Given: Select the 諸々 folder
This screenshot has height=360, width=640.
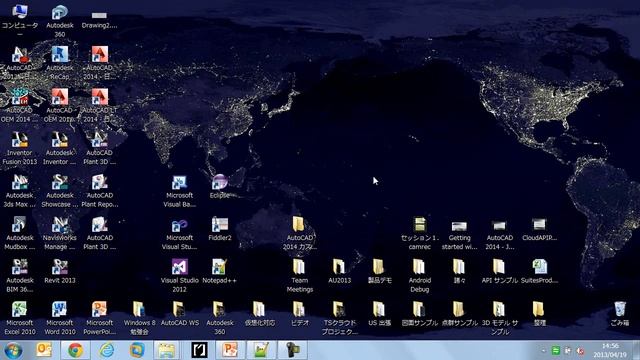Looking at the screenshot, I should (459, 271).
